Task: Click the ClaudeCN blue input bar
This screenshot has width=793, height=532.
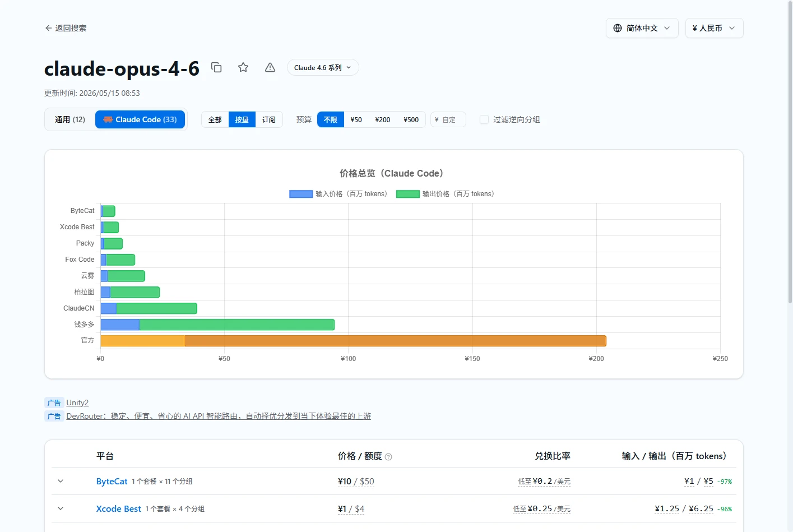Action: (x=109, y=308)
